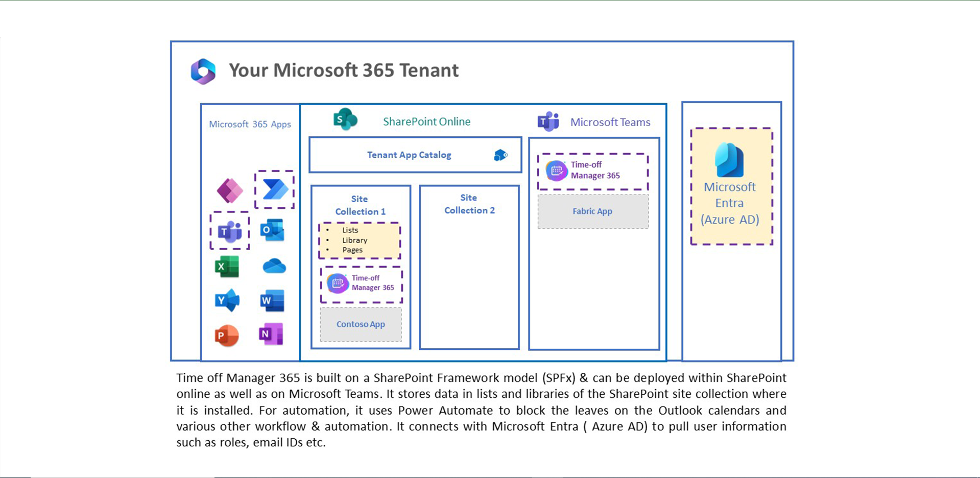Screen dimensions: 980x478
Task: Click the 'Contoso App' box
Action: point(361,324)
